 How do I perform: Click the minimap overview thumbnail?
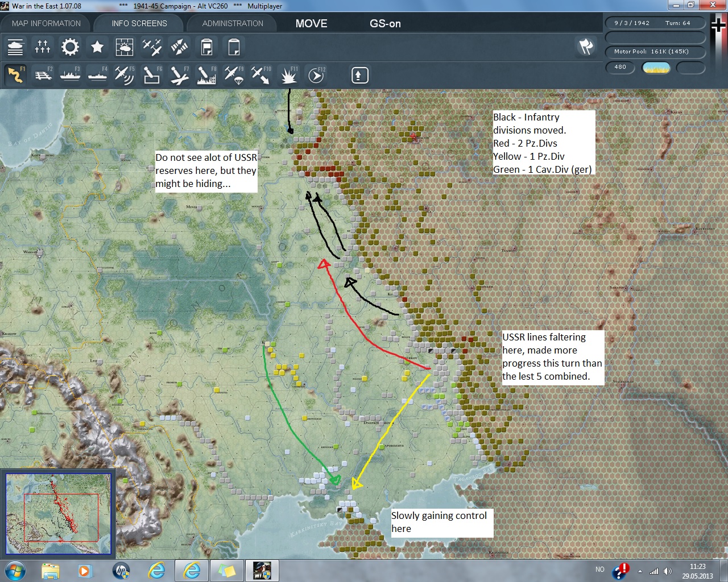58,514
